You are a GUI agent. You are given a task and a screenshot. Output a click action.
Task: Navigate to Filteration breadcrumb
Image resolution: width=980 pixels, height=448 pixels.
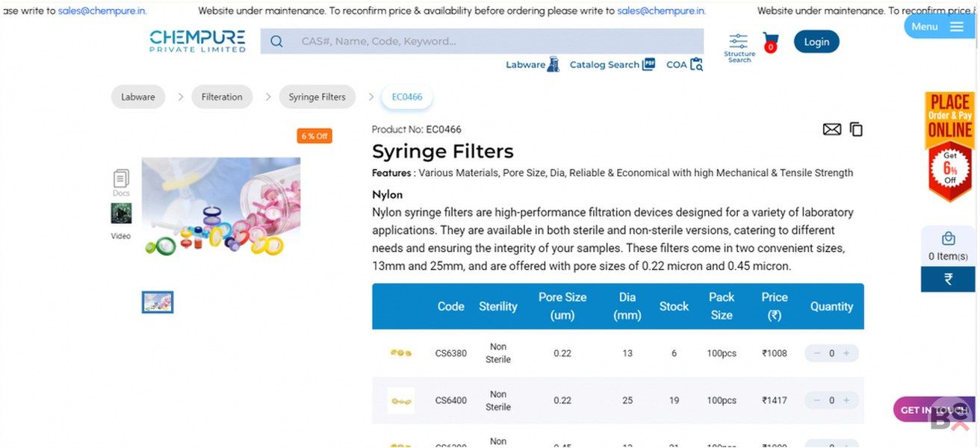point(222,97)
